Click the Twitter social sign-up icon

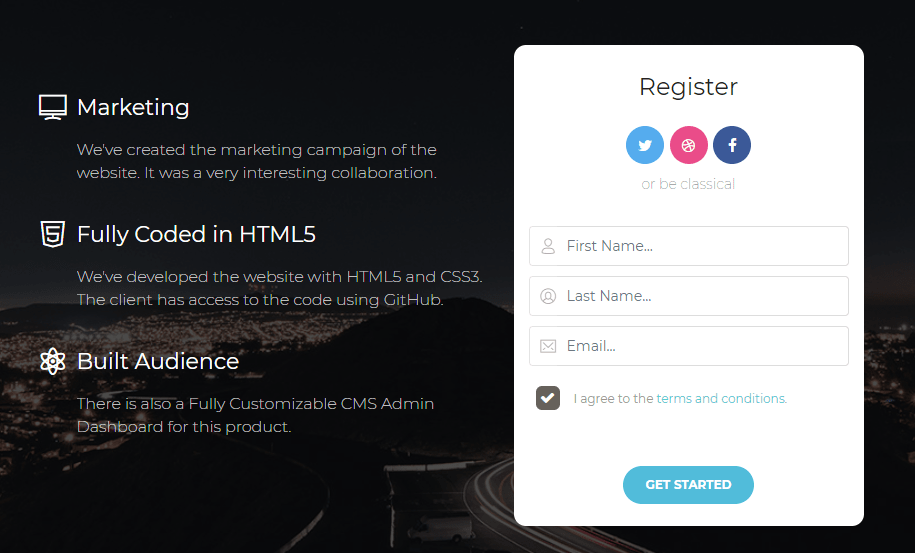click(x=645, y=145)
